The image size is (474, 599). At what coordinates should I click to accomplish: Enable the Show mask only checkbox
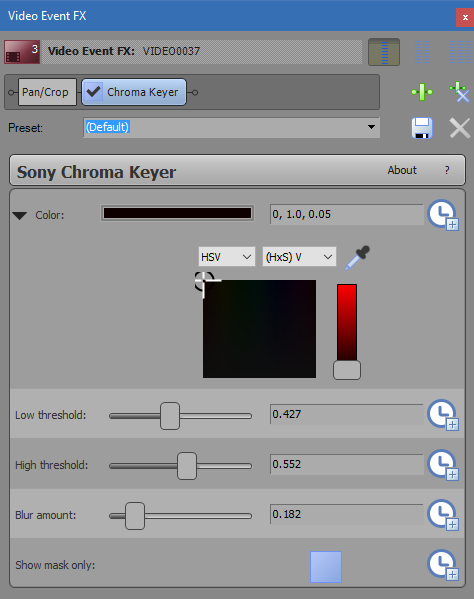[326, 567]
